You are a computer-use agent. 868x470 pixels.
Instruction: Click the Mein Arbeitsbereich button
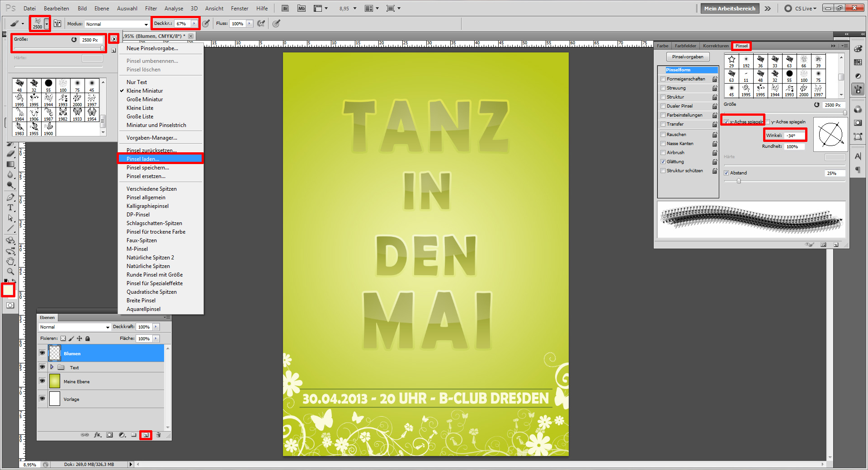pos(729,8)
